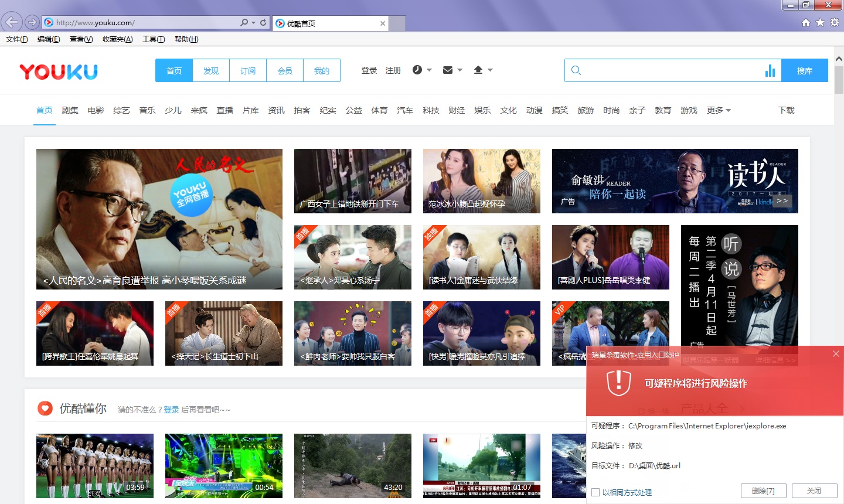Open the browser Tools gear icon
The image size is (844, 504).
pyautogui.click(x=835, y=22)
